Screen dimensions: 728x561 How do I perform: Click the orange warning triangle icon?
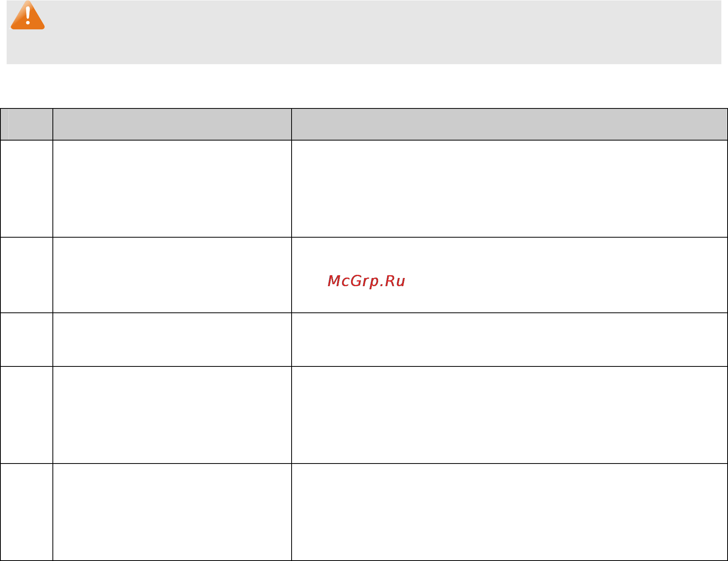(27, 15)
